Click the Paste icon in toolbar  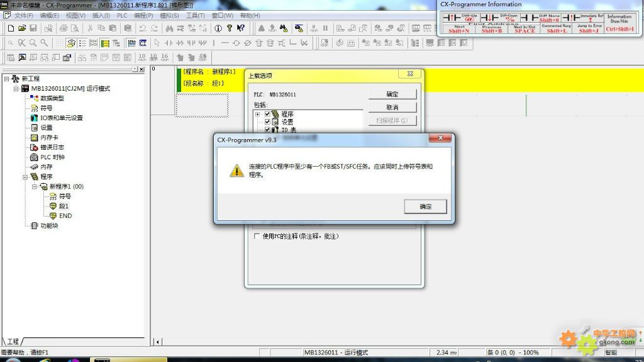point(113,28)
